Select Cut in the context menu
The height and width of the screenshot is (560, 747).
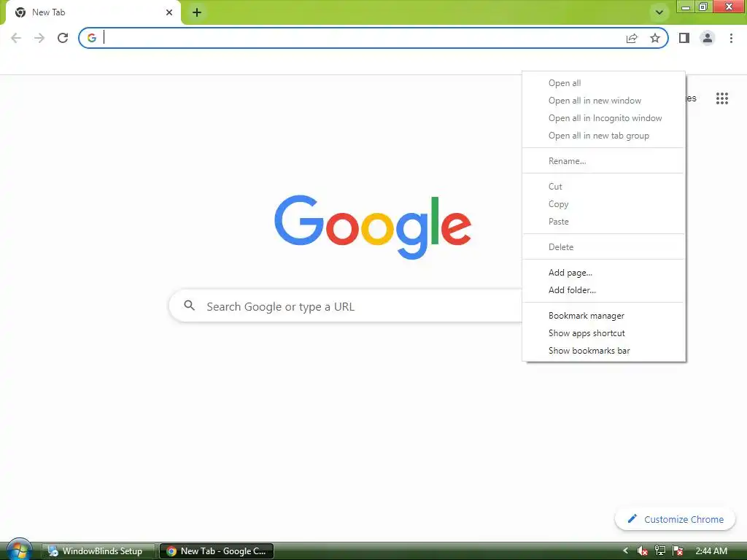tap(603, 187)
